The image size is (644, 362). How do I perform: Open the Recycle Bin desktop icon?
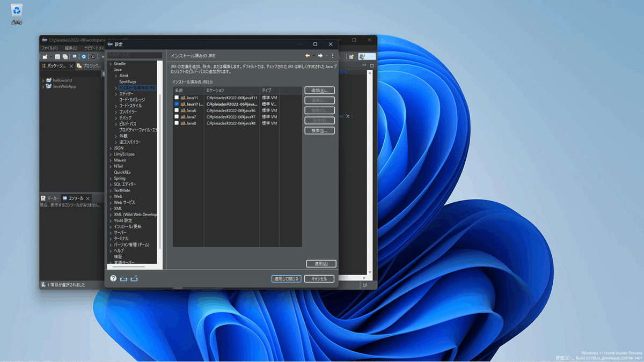(x=16, y=13)
